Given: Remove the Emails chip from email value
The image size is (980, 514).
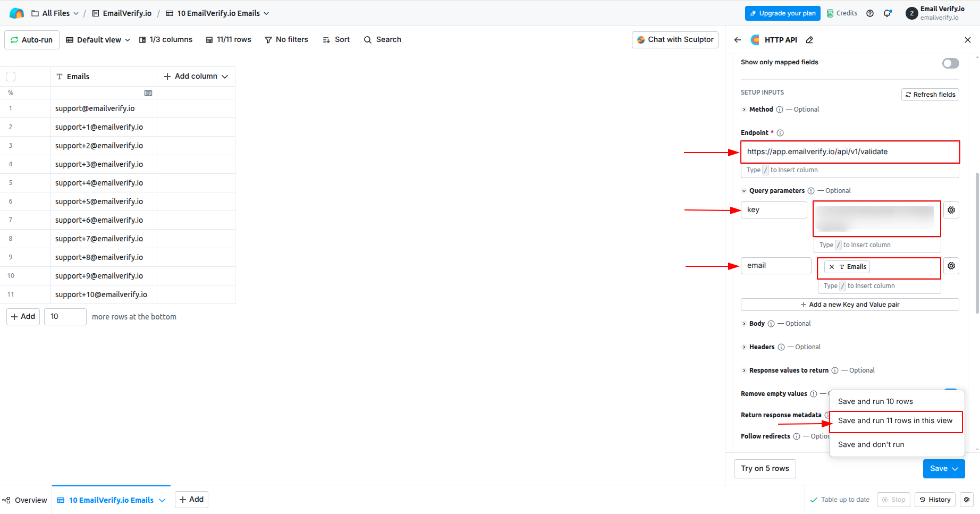Looking at the screenshot, I should [x=832, y=267].
